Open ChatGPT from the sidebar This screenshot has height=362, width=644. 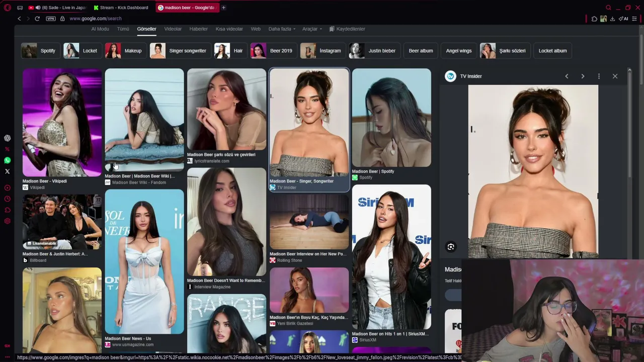pyautogui.click(x=7, y=138)
